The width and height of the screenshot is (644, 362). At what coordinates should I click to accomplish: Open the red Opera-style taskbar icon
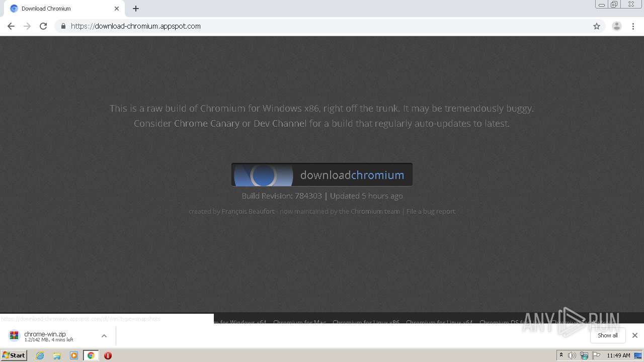pyautogui.click(x=108, y=355)
